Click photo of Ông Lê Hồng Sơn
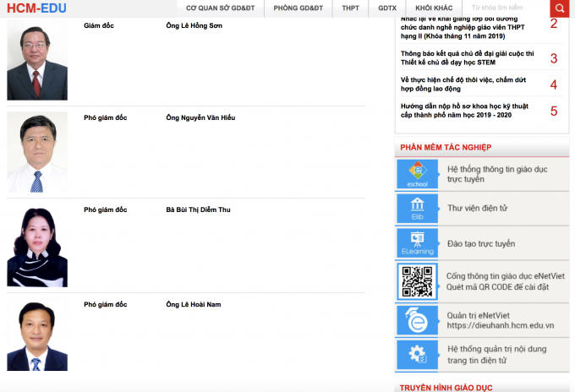575x392 pixels. click(36, 63)
